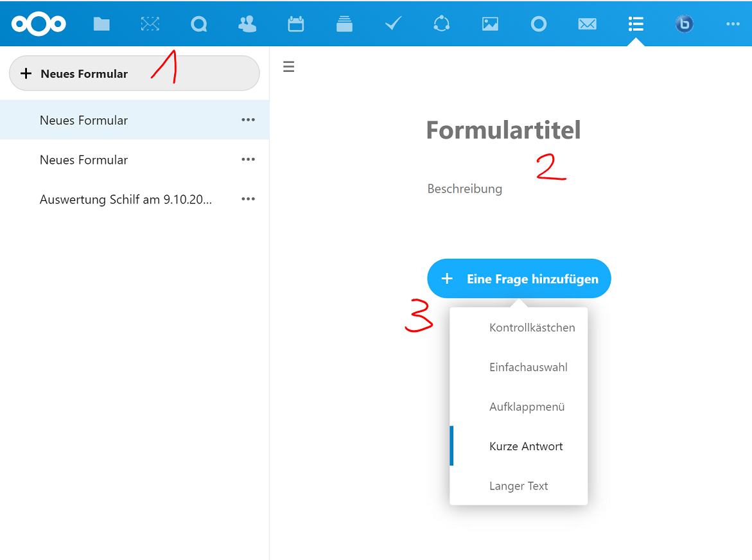Viewport: 752px width, 560px height.
Task: Open the Files app folder icon
Action: point(101,24)
